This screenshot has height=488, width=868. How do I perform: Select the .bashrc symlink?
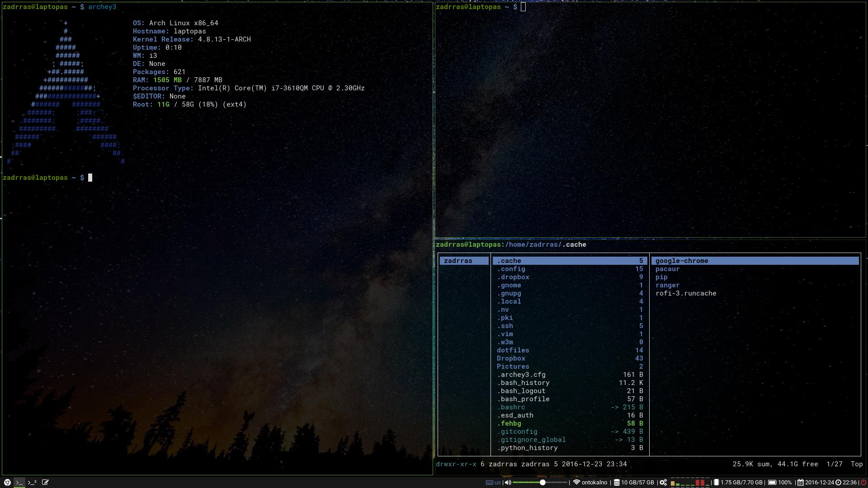tap(570, 407)
